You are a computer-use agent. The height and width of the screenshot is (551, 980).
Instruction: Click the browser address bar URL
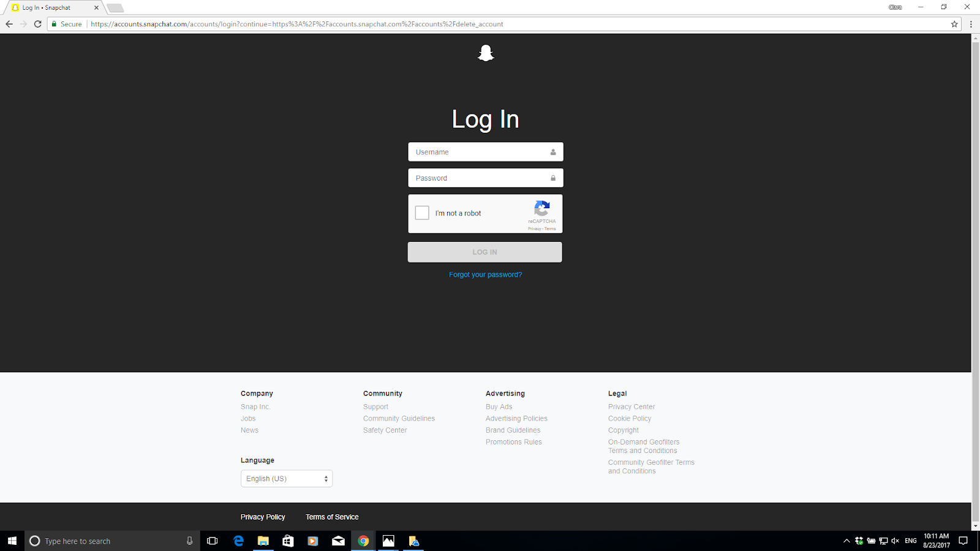click(x=297, y=24)
